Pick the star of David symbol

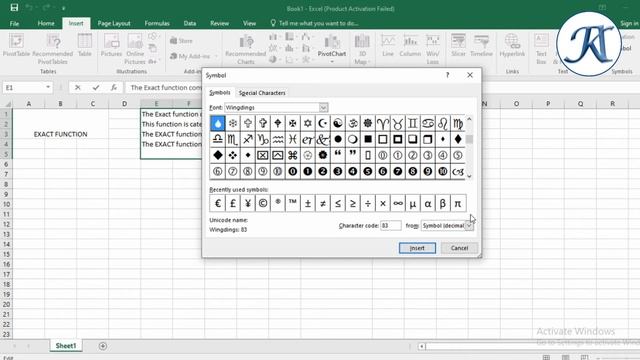(308, 123)
